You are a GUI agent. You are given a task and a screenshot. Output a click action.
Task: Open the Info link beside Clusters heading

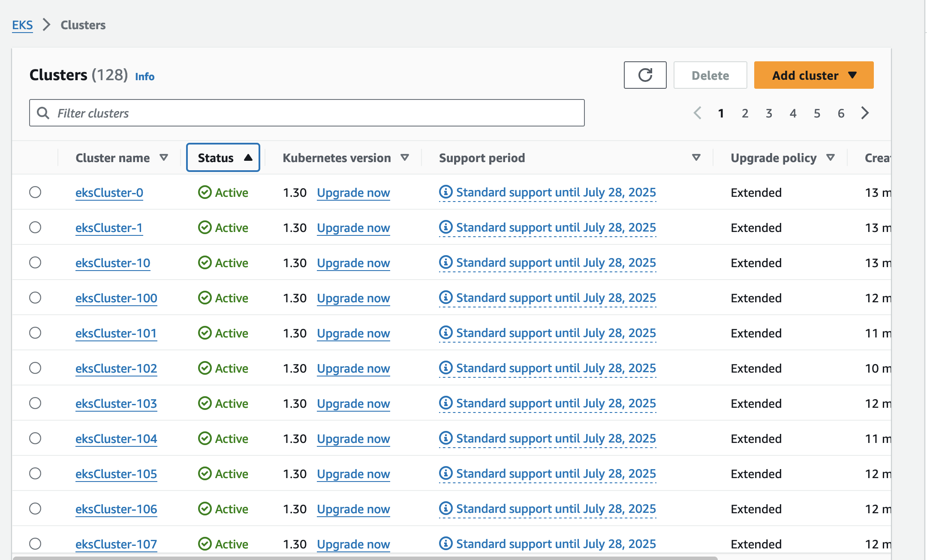click(144, 76)
